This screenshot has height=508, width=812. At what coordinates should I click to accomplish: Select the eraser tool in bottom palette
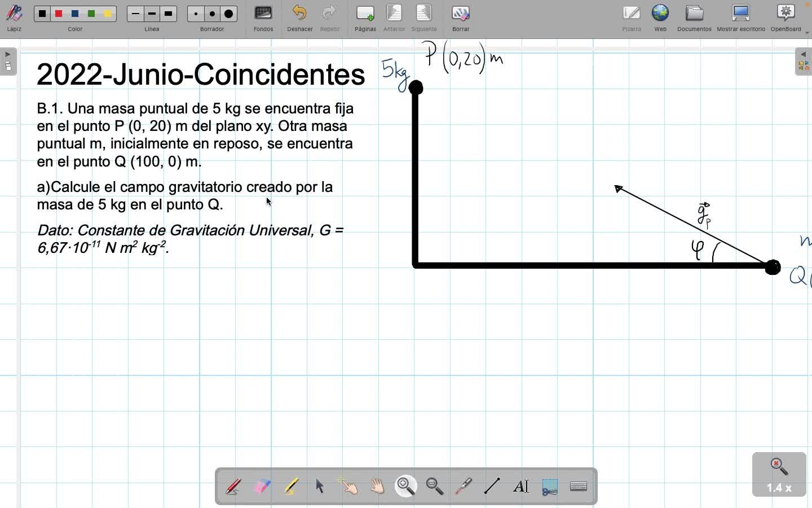point(262,486)
